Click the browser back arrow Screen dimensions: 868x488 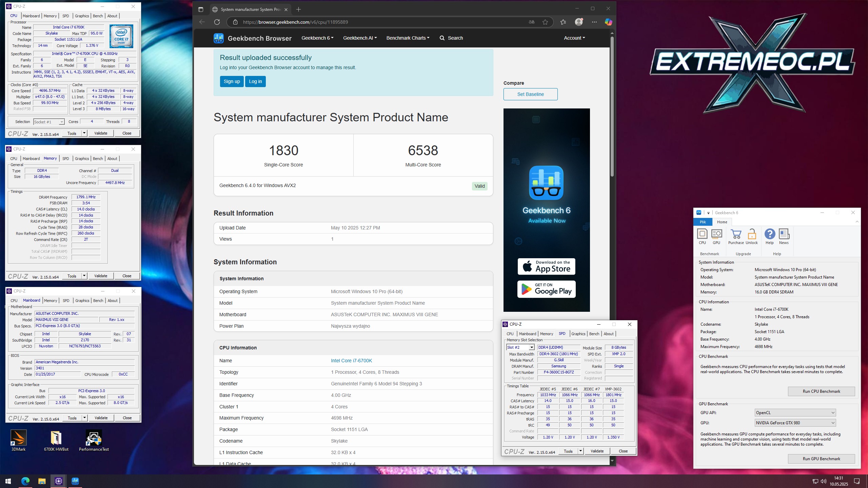(x=202, y=22)
